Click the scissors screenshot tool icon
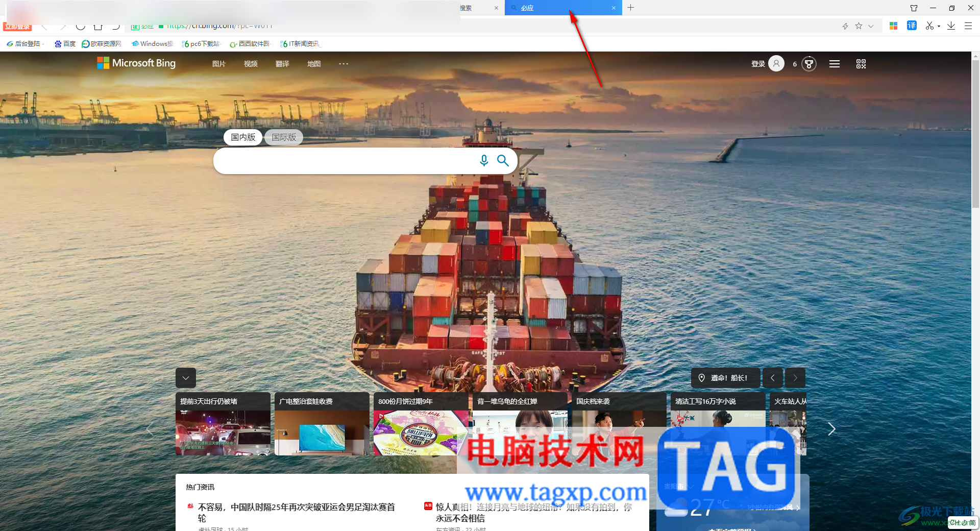The image size is (980, 531). [929, 26]
